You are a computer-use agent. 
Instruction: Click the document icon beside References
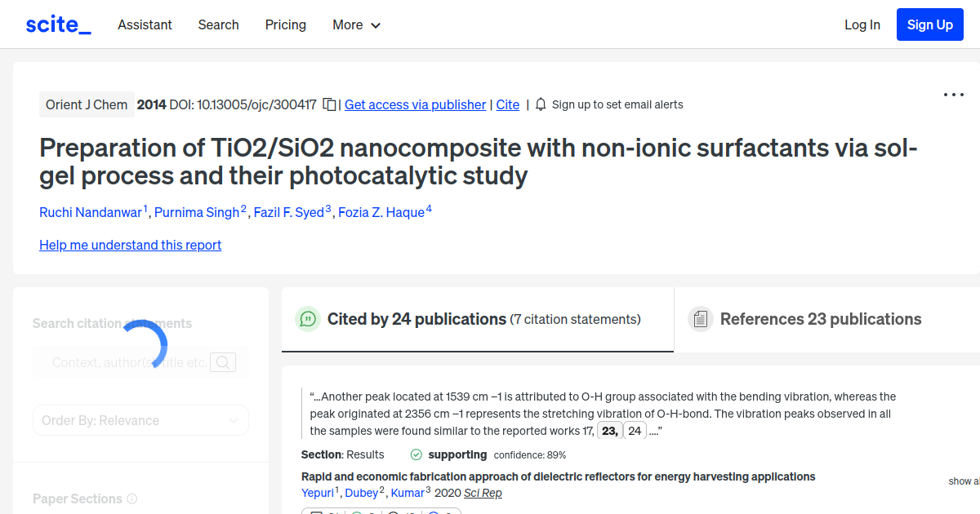point(701,318)
